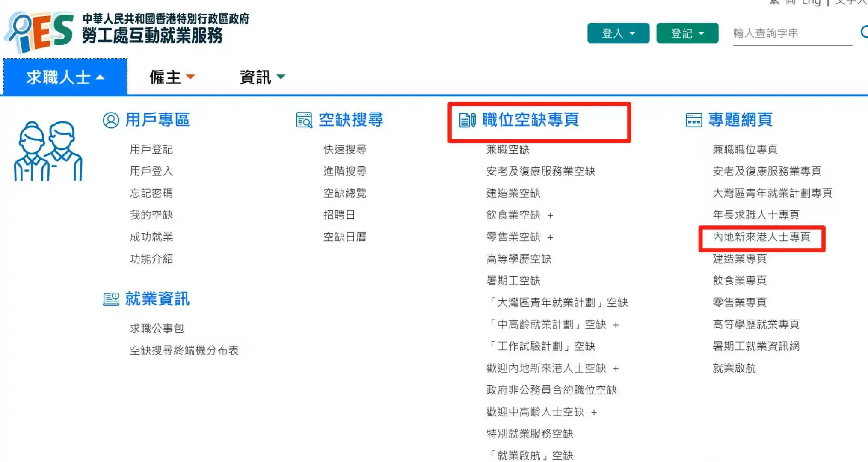Image resolution: width=868 pixels, height=462 pixels.
Task: Expand 歡迎內地新來港人士空缺 plus sign
Action: click(616, 369)
